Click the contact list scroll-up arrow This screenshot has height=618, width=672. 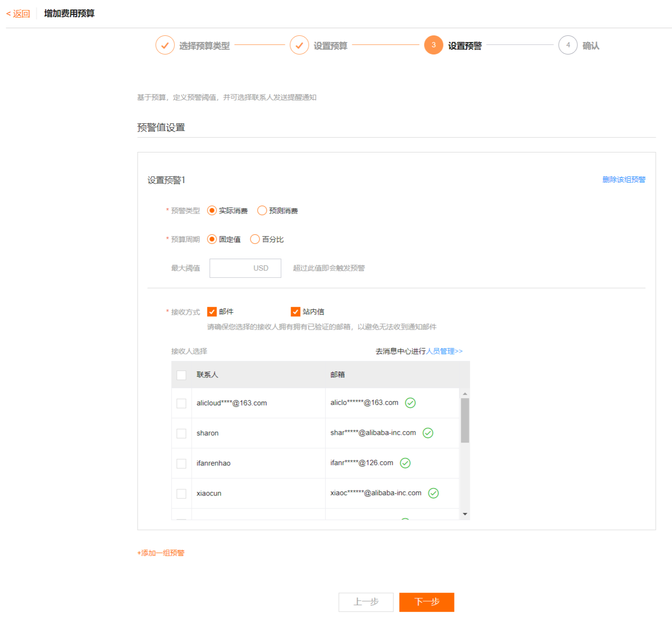[x=465, y=394]
